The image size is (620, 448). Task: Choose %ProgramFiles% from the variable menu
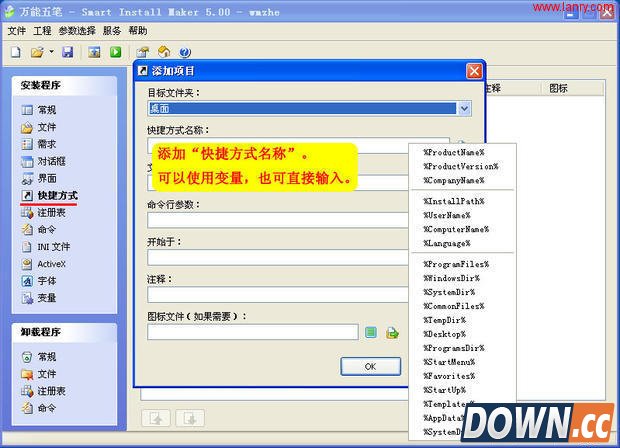pos(456,264)
